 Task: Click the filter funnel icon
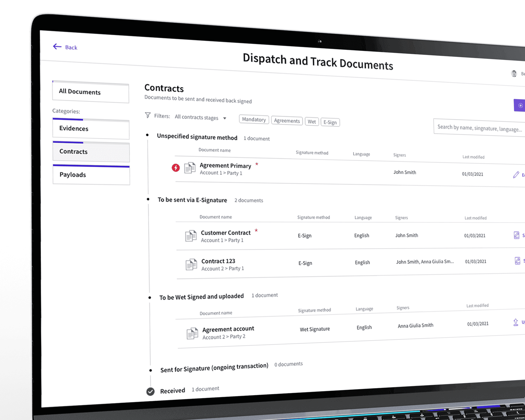point(148,115)
